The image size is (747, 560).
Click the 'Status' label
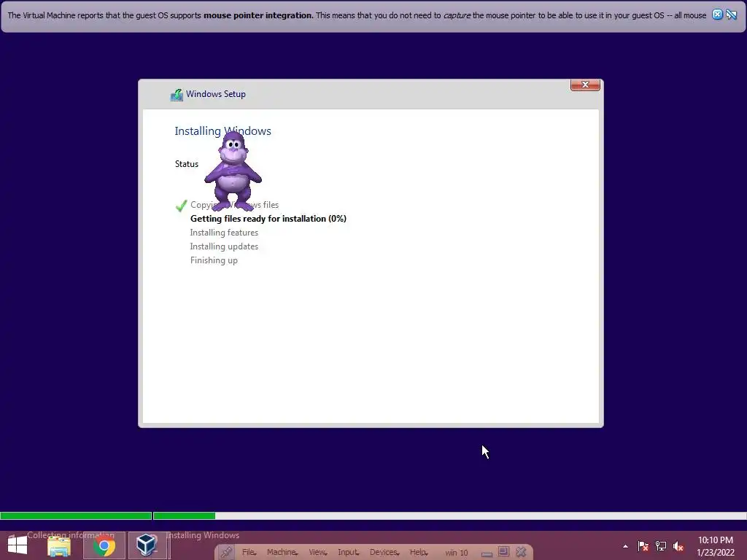click(x=186, y=164)
